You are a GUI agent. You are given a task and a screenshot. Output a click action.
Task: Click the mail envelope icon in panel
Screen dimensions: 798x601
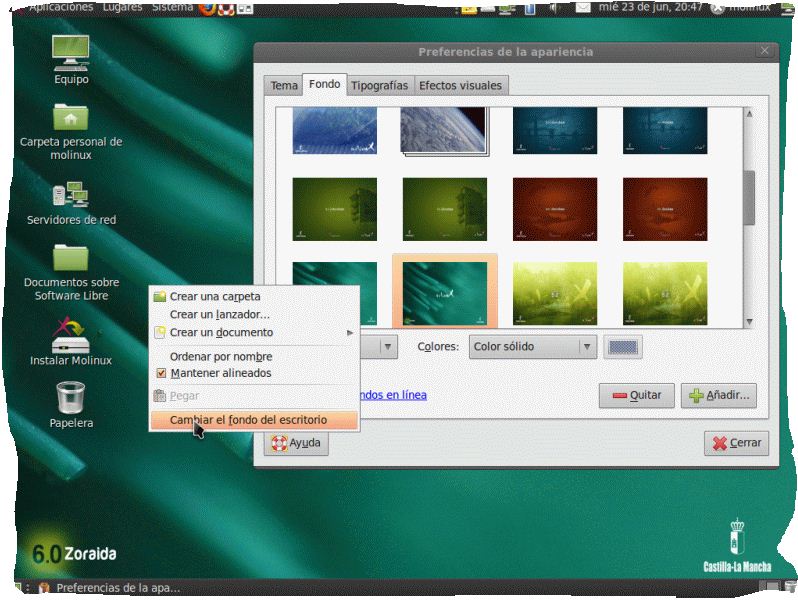[x=583, y=8]
